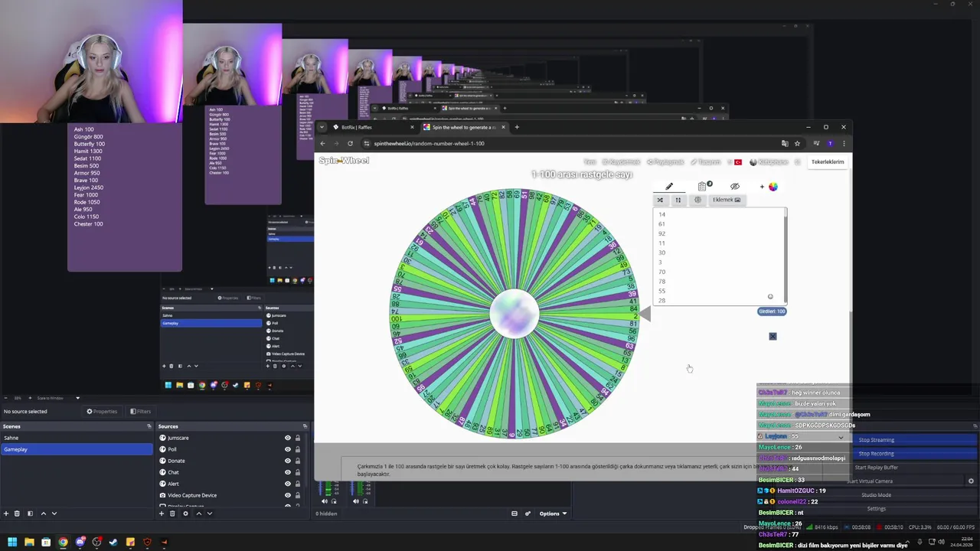
Task: Remove selected source trash icon
Action: 172,514
